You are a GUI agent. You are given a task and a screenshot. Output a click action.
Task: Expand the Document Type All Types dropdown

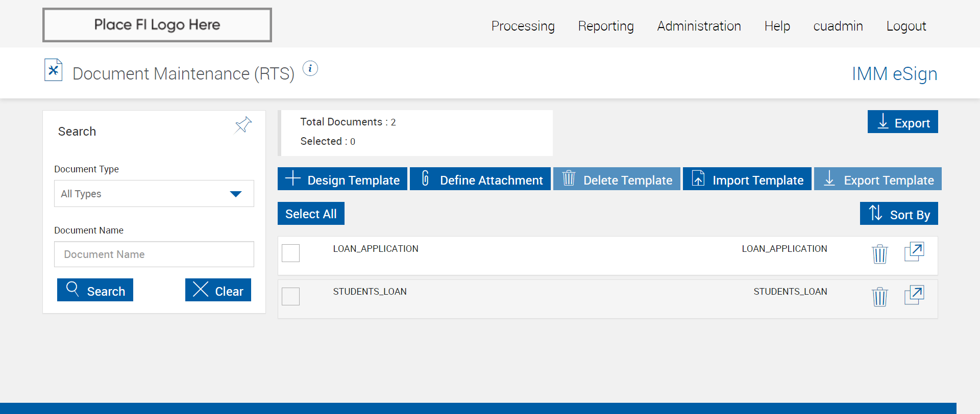pyautogui.click(x=154, y=194)
